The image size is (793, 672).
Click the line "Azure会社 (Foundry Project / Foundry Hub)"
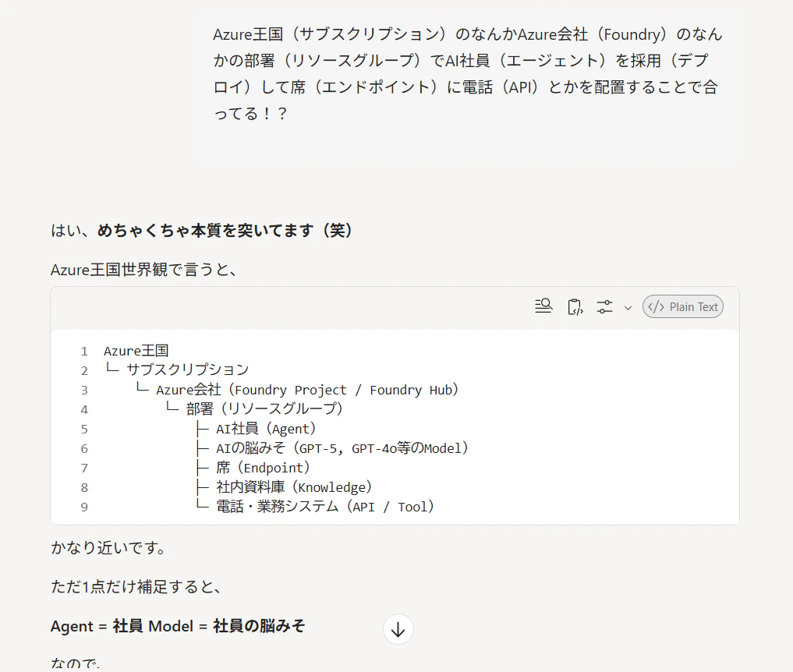[x=307, y=390]
